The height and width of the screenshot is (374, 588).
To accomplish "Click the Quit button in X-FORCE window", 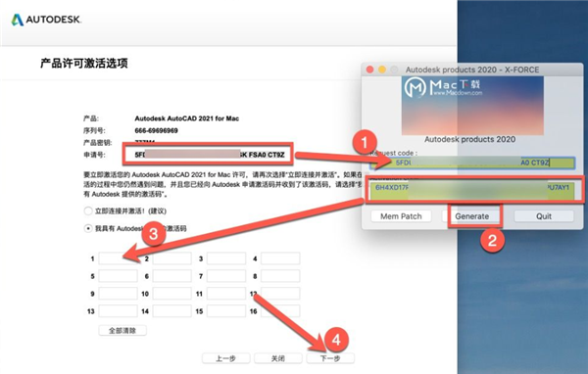I will click(x=543, y=216).
